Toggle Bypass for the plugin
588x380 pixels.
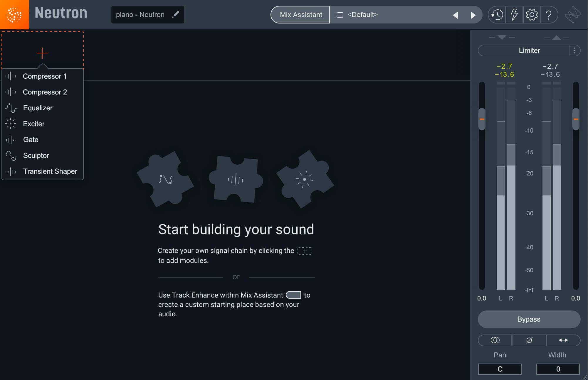tap(529, 319)
